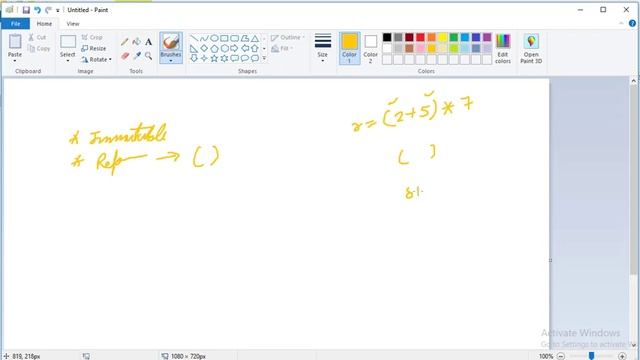This screenshot has height=360, width=640.
Task: Select the Text tool
Action: pos(149,42)
